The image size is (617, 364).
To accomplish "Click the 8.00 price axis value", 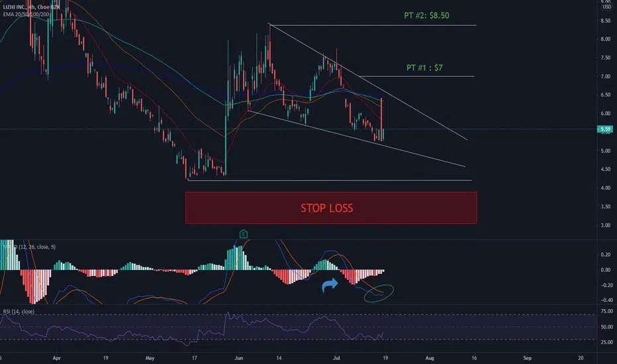I will [606, 39].
